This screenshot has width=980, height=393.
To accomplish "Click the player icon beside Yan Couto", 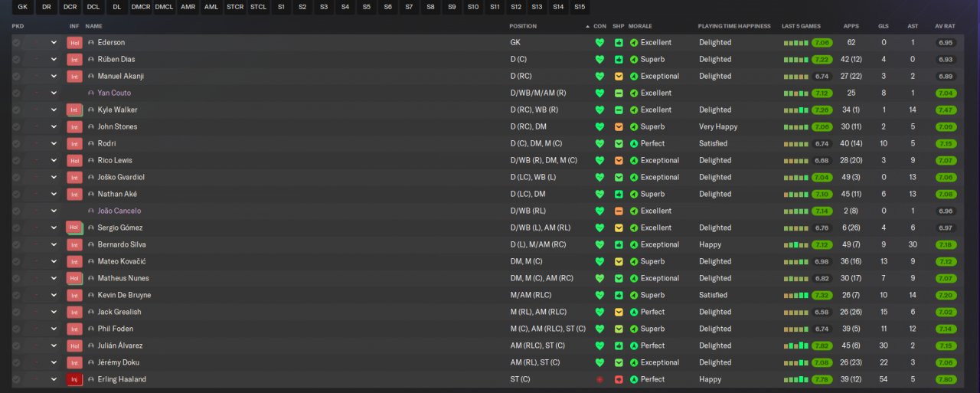I will click(91, 93).
